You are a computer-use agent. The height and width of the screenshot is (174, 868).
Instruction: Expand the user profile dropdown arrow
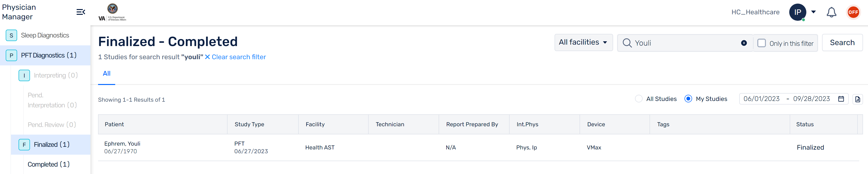[x=813, y=12]
